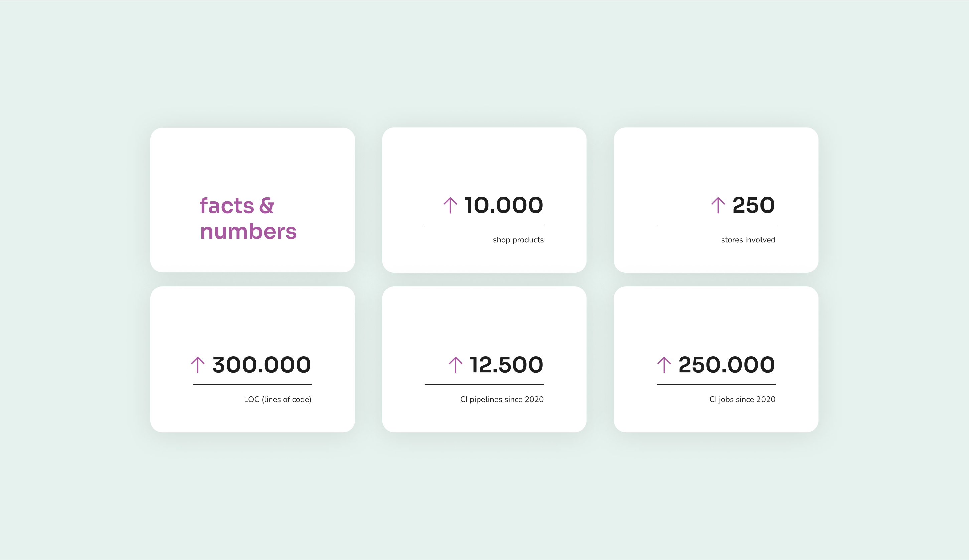969x560 pixels.
Task: Click 'CI pipelines since 2020' text
Action: pos(502,399)
